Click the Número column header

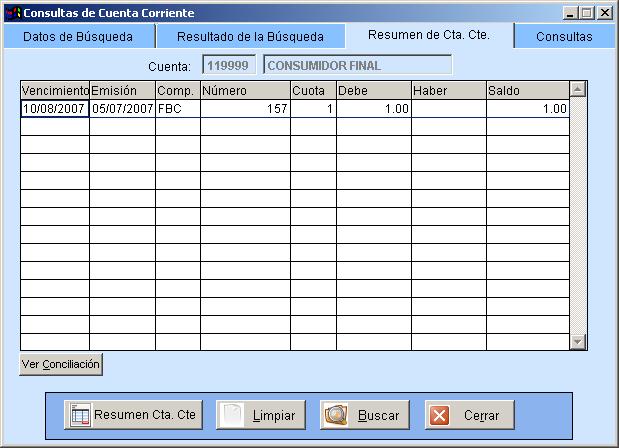[245, 91]
